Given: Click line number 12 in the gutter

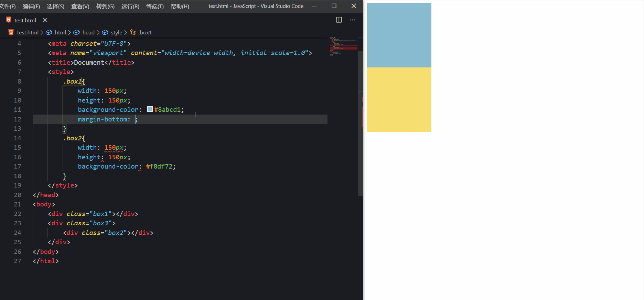Looking at the screenshot, I should click(x=18, y=119).
